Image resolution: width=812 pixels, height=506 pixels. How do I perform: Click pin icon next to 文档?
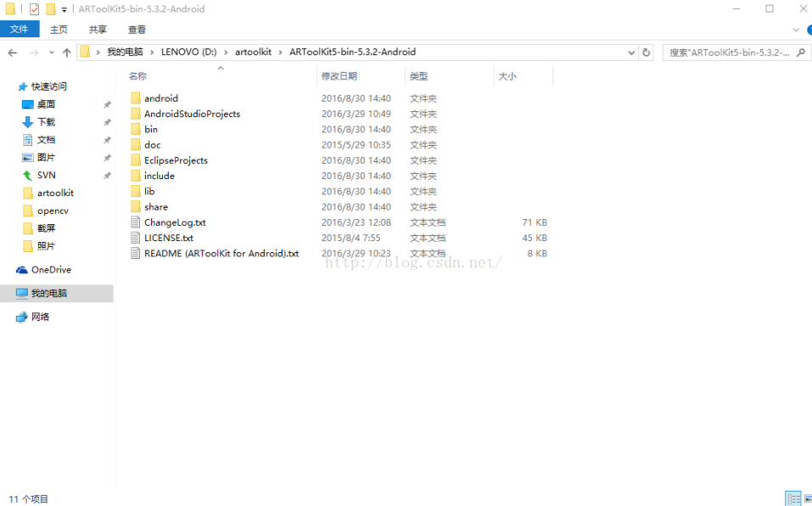pos(107,140)
